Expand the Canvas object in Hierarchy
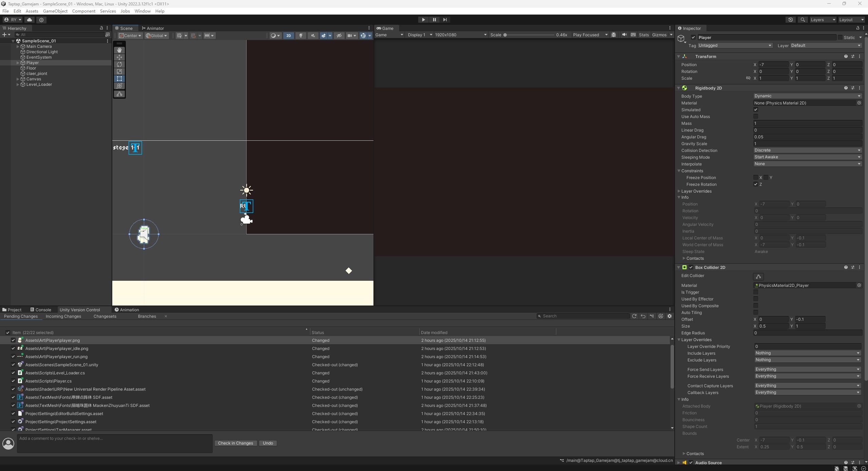 point(18,79)
